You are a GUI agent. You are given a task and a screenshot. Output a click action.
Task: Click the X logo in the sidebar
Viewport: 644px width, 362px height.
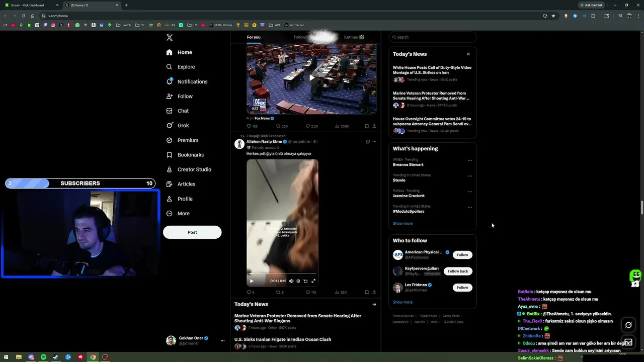170,38
